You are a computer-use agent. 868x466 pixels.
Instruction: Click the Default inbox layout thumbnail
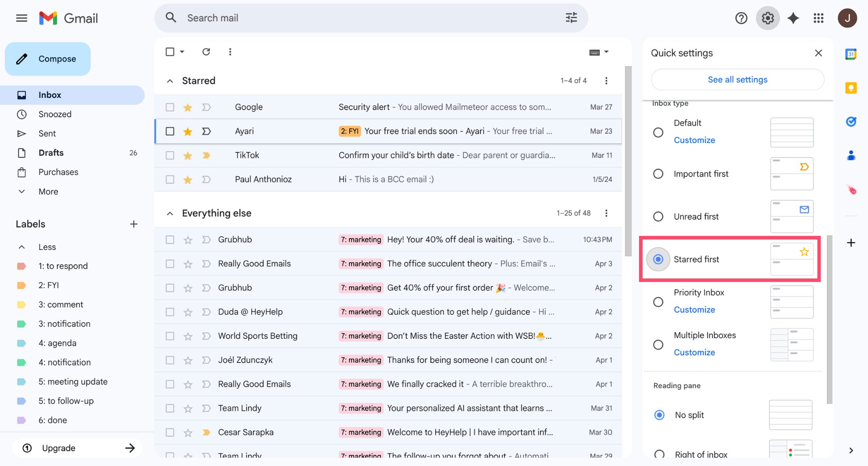pos(792,132)
